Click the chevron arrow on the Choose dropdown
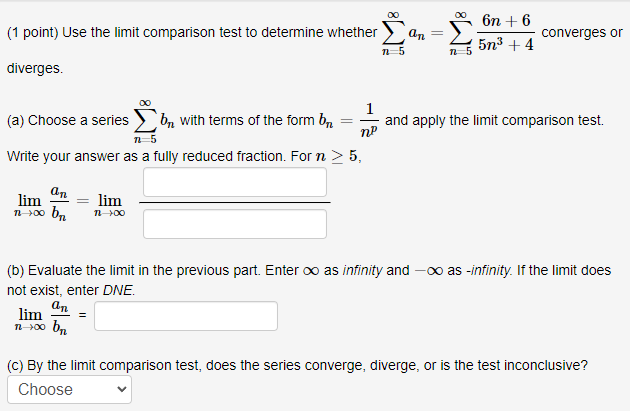630x411 pixels. [x=121, y=389]
